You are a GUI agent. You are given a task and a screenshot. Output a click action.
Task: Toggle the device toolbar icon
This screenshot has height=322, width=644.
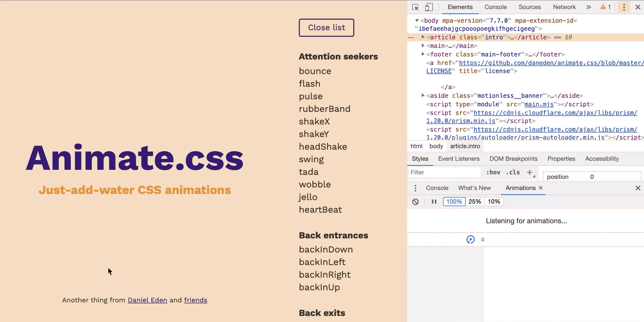pyautogui.click(x=429, y=7)
